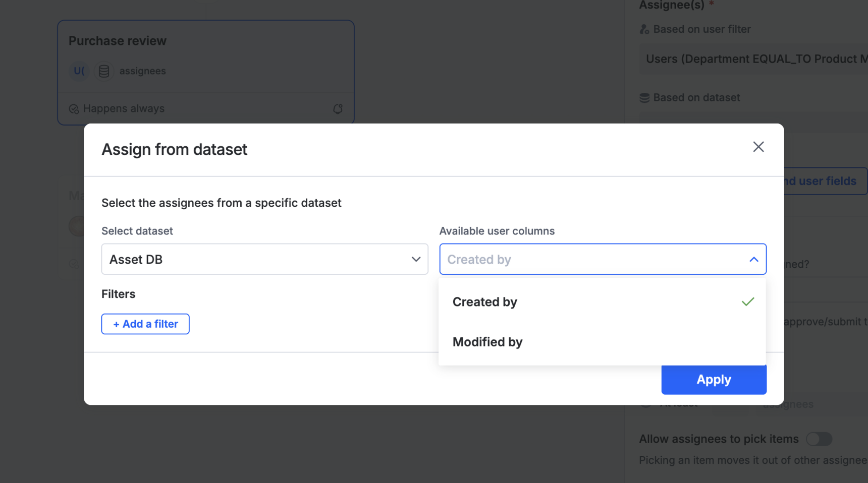Screen dimensions: 868x483
Task: Click the green checkmark beside Created by
Action: (x=747, y=301)
